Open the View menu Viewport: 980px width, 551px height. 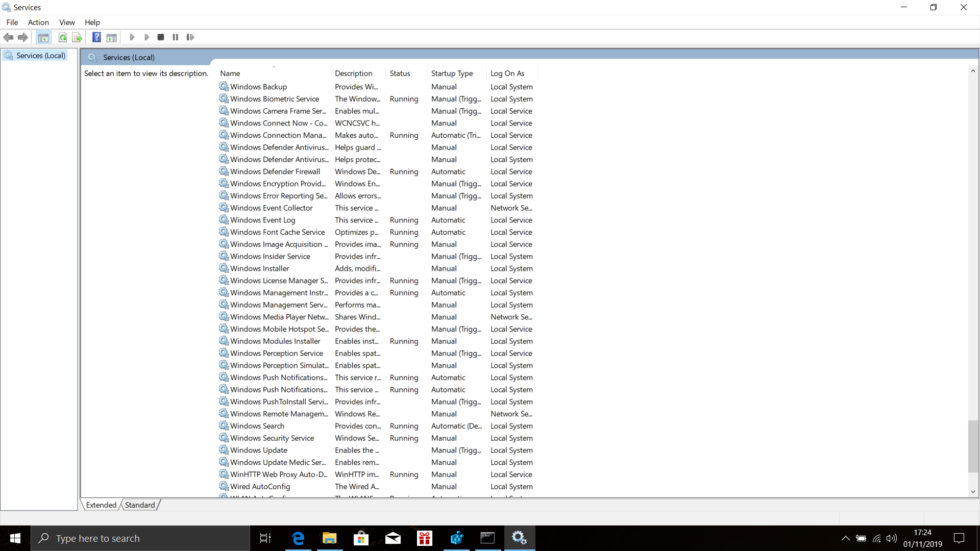pos(67,22)
